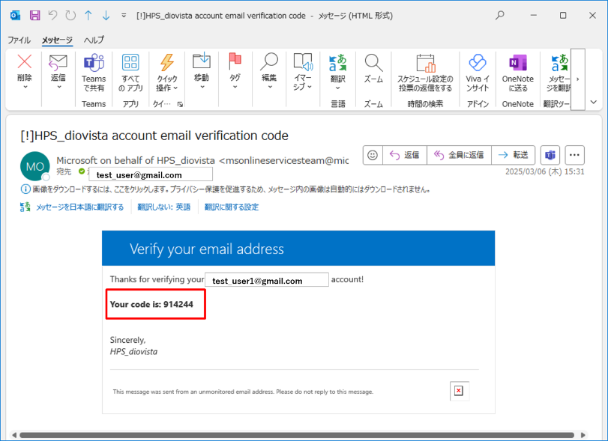Click the Forward (転送) button

512,155
